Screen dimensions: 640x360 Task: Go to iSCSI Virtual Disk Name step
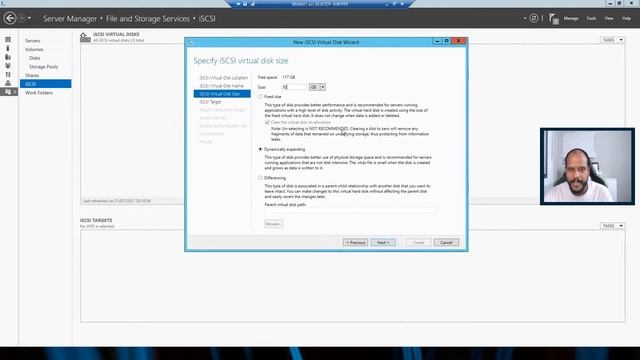pyautogui.click(x=221, y=86)
